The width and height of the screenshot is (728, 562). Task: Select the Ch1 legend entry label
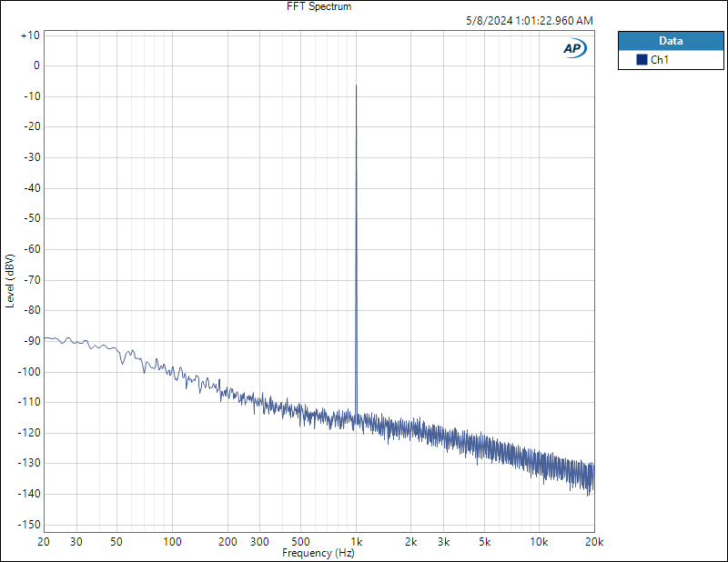pos(659,59)
